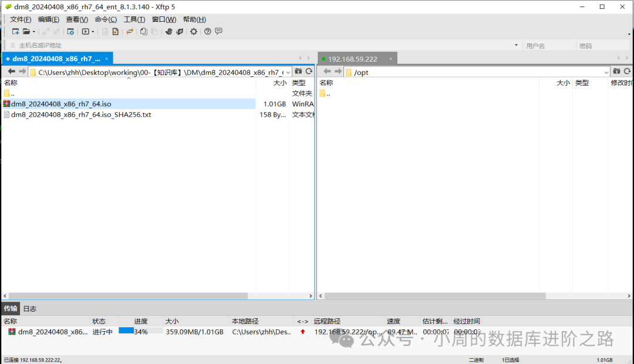The image size is (634, 364).
Task: Open the 查看(V) menu
Action: point(77,19)
